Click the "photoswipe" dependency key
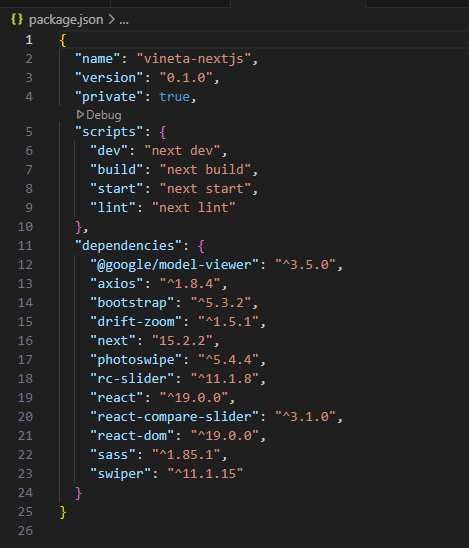 [x=136, y=360]
